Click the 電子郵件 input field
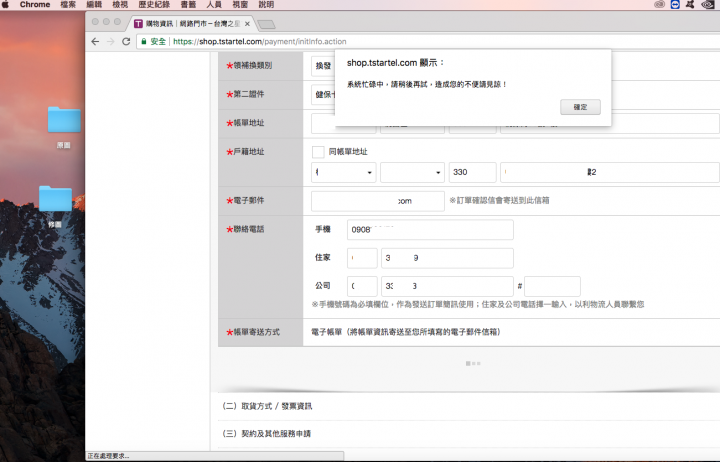 378,201
